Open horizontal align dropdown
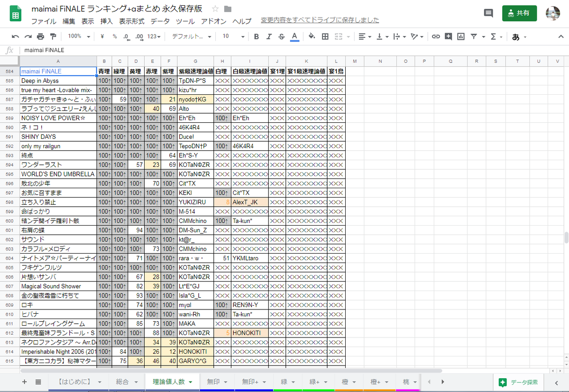 click(365, 36)
